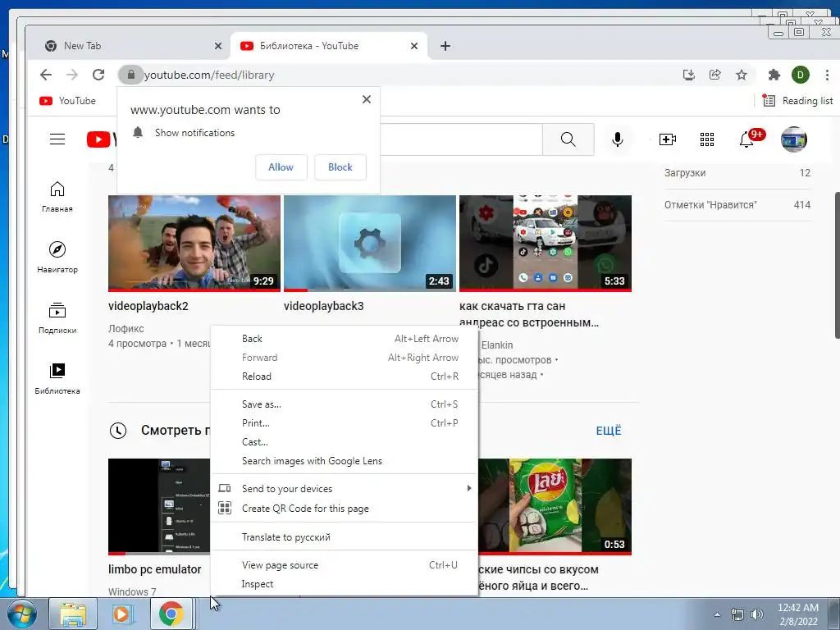This screenshot has height=630, width=840.
Task: Search with voice microphone icon
Action: click(x=618, y=139)
